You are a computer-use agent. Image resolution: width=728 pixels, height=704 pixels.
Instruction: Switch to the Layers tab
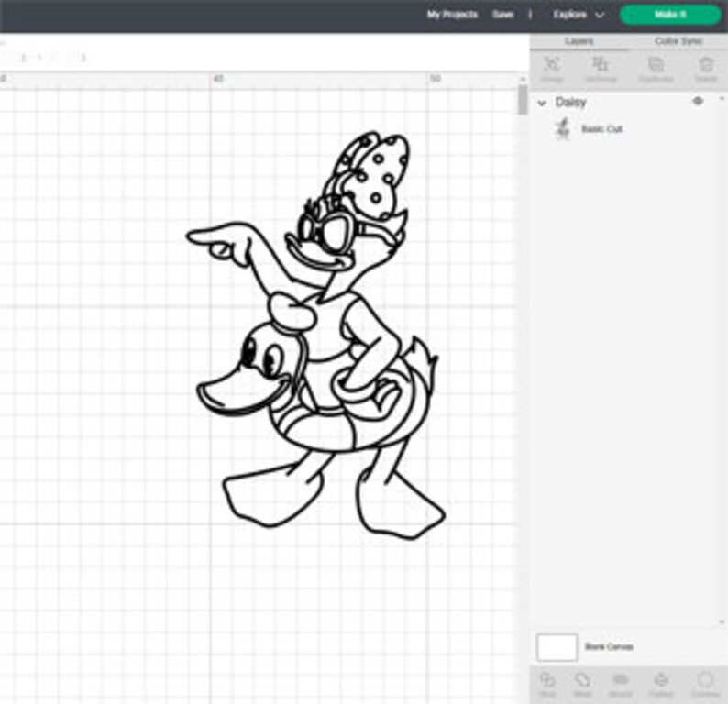pos(579,42)
